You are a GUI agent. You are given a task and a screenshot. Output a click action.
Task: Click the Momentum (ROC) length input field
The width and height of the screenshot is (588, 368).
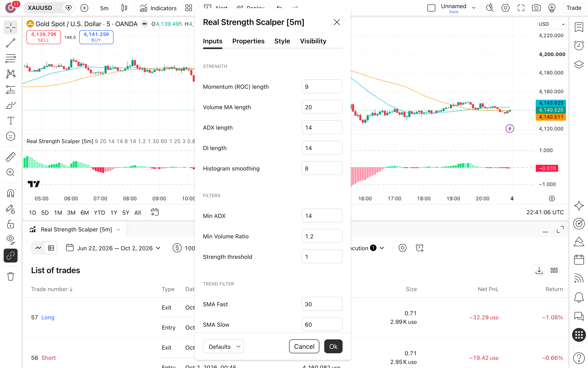pos(322,87)
